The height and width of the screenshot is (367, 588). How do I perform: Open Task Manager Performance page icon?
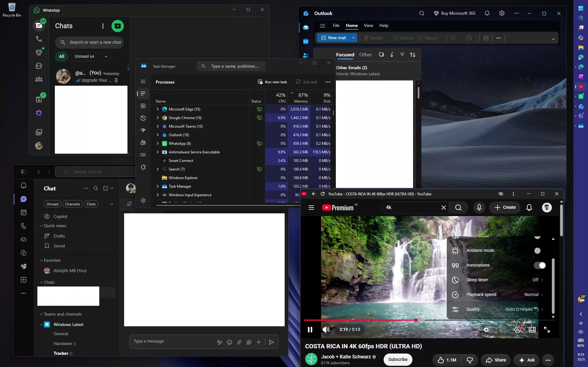pyautogui.click(x=143, y=106)
